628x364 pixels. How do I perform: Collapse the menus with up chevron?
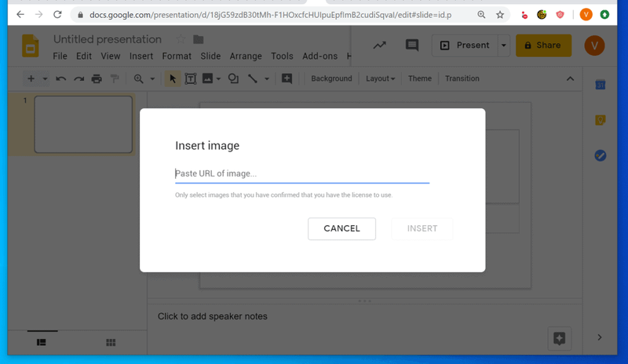[571, 78]
